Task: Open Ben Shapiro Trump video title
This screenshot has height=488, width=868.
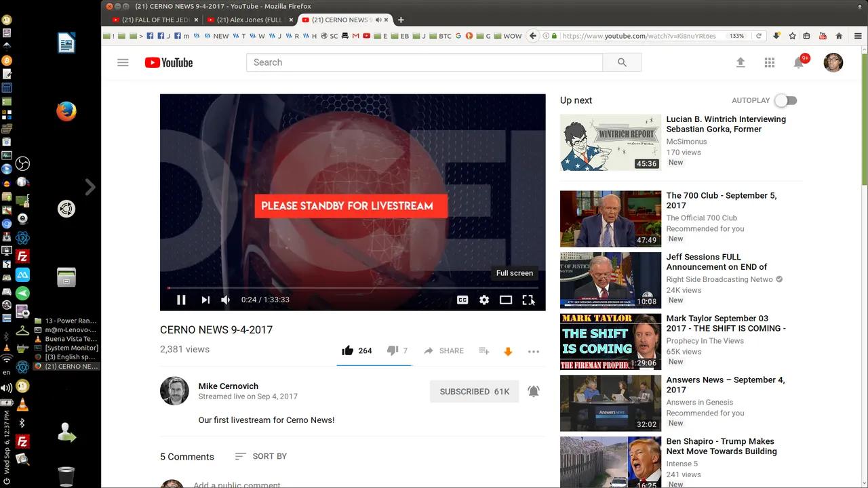Action: [722, 446]
